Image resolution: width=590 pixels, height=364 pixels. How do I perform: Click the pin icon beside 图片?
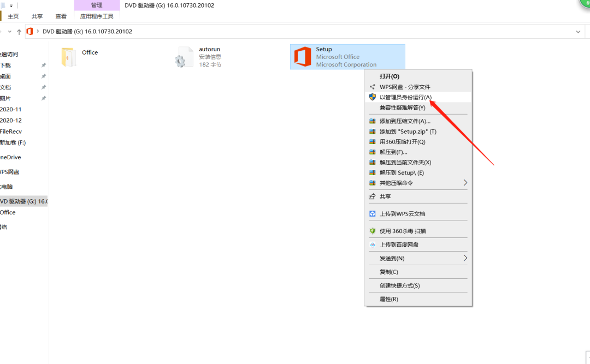coord(44,98)
